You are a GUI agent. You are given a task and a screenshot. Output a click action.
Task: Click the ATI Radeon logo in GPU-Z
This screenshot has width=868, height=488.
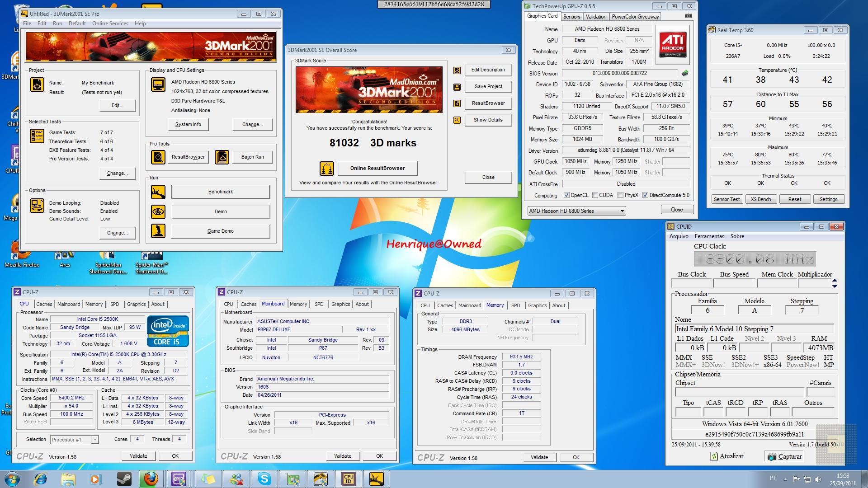(x=673, y=45)
